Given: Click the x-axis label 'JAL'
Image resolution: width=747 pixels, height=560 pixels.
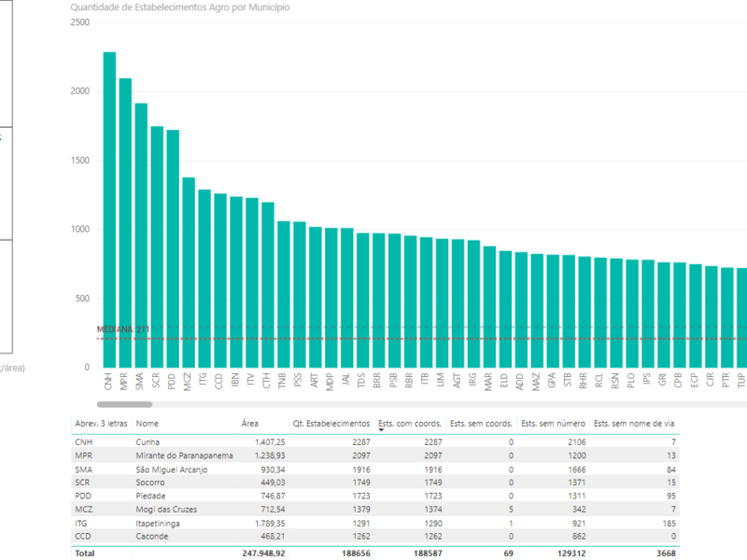Looking at the screenshot, I should click(x=345, y=380).
